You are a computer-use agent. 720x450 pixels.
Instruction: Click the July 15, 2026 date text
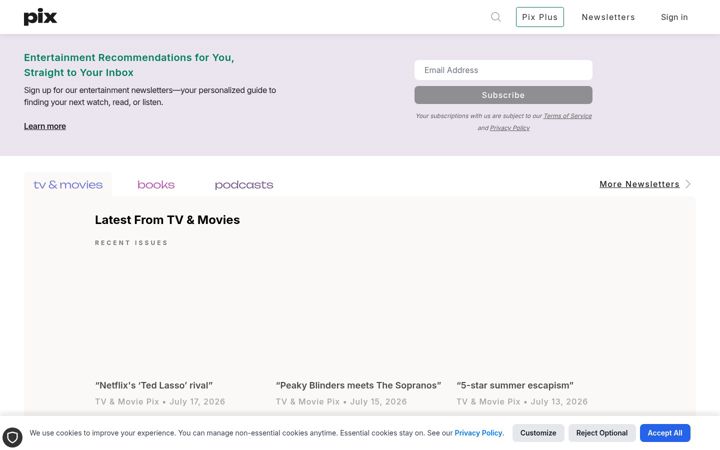[x=378, y=402]
